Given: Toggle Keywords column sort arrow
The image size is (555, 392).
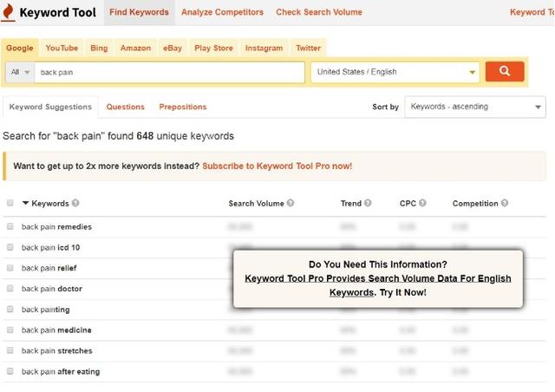Looking at the screenshot, I should tap(25, 203).
